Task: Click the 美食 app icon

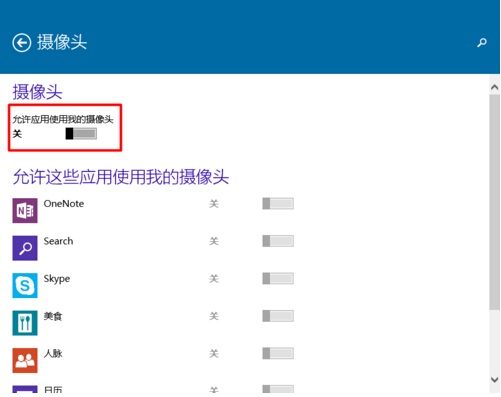Action: [25, 323]
